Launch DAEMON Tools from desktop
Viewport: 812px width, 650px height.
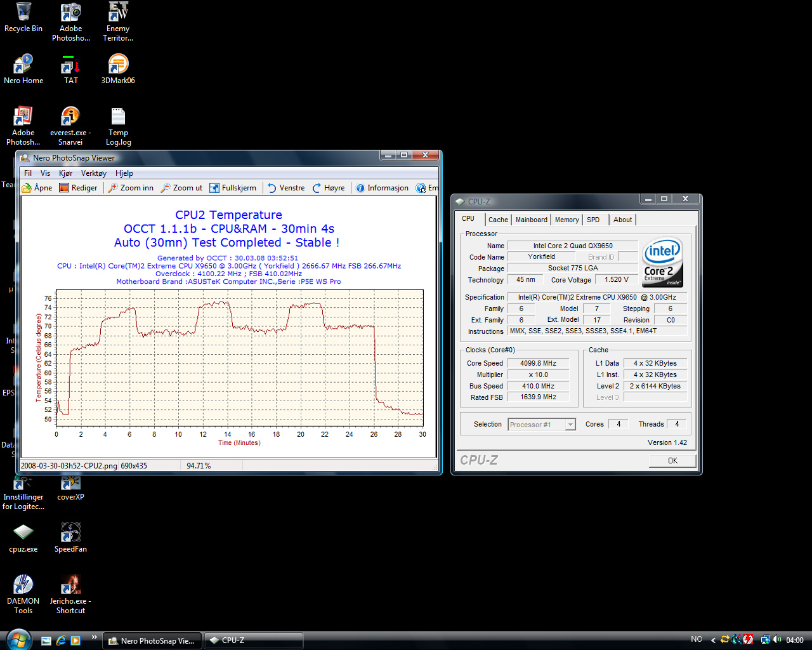23,595
